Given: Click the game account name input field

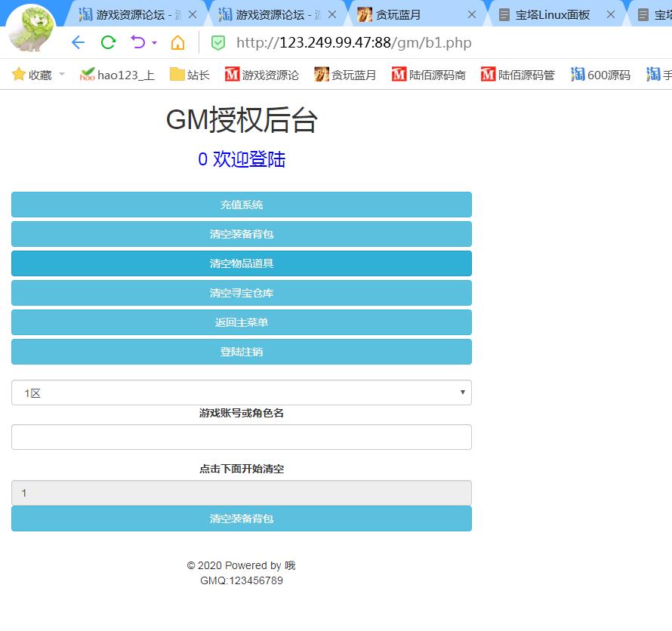Looking at the screenshot, I should [242, 437].
